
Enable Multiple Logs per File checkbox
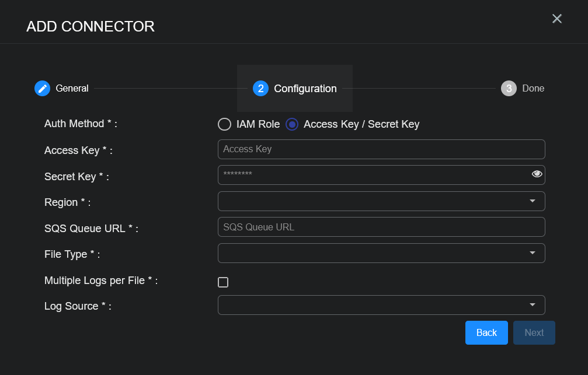coord(223,282)
